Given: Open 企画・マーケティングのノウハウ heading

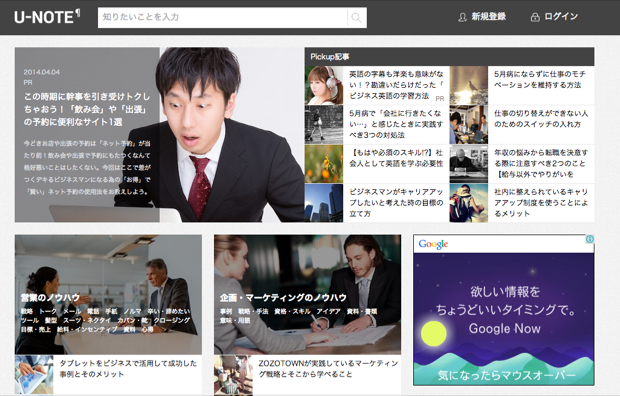Looking at the screenshot, I should click(x=283, y=297).
